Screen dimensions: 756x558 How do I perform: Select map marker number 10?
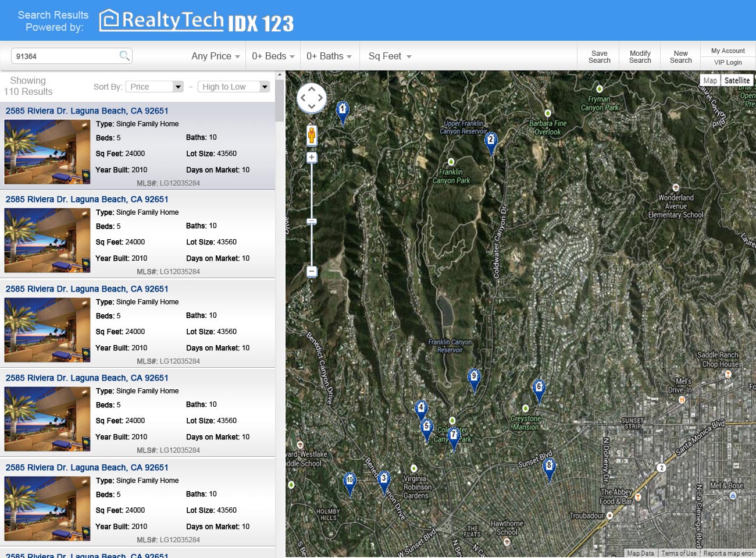pyautogui.click(x=350, y=484)
